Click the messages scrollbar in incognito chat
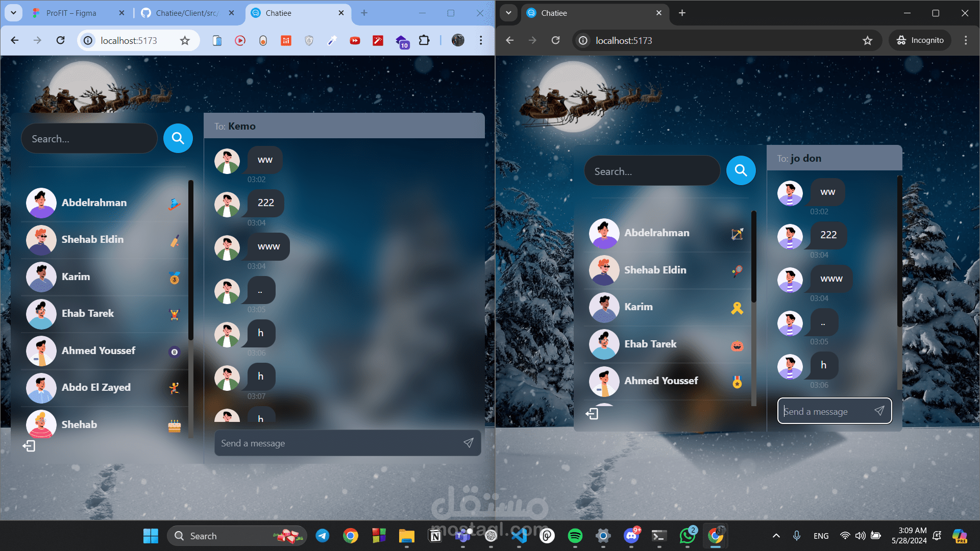 coord(899,252)
